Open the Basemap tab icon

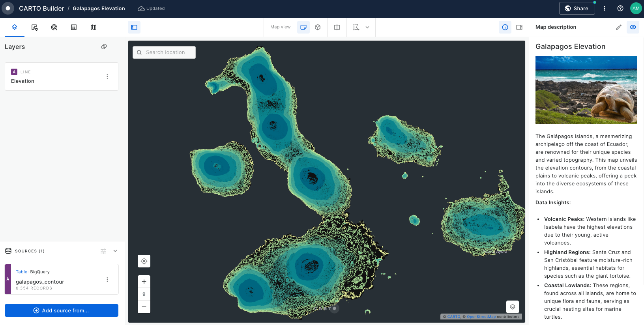pyautogui.click(x=94, y=27)
